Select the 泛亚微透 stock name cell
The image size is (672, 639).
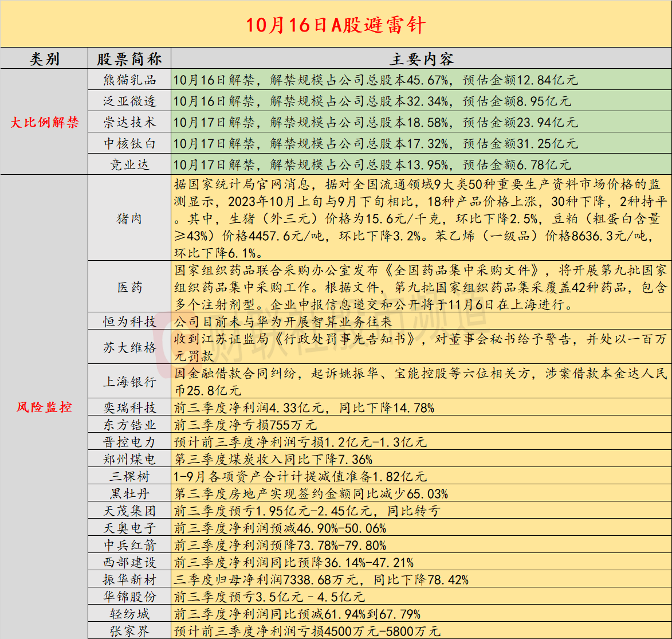(x=129, y=101)
